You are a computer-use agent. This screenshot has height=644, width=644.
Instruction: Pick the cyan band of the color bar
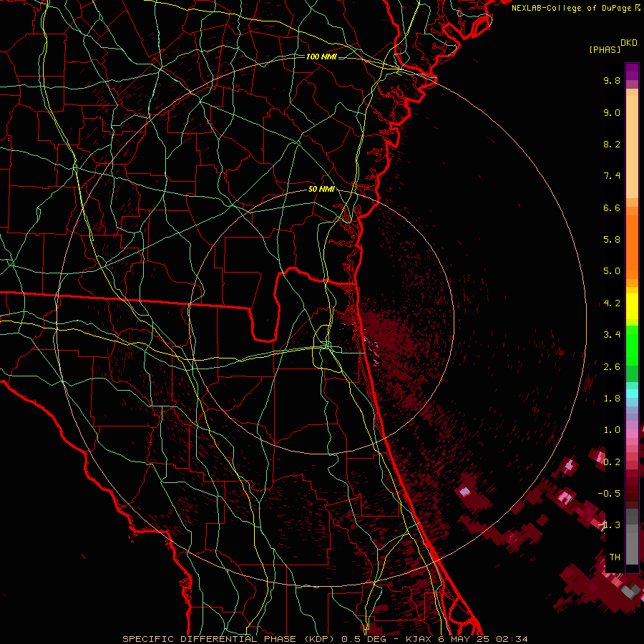pos(632,394)
